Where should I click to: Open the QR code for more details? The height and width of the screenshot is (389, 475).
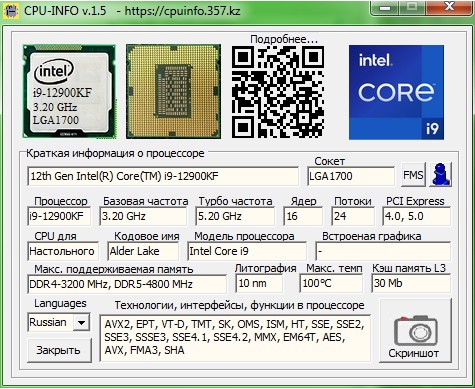tap(278, 92)
